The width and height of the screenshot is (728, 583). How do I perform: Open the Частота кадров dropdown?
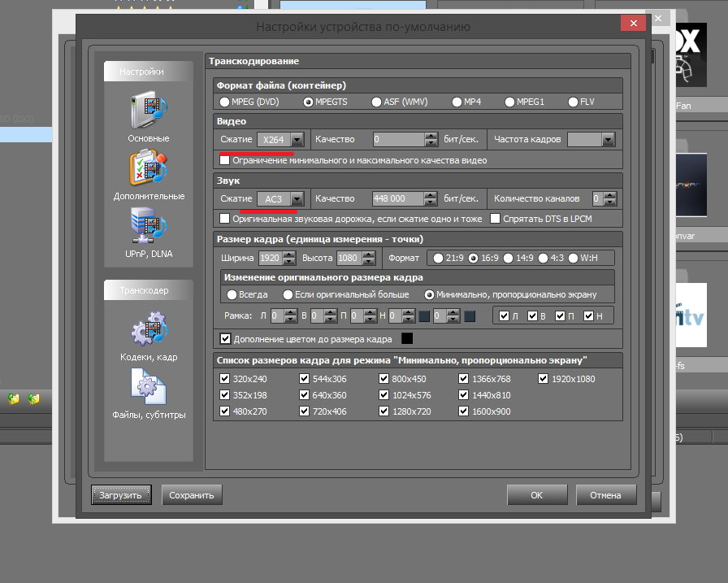[x=607, y=140]
